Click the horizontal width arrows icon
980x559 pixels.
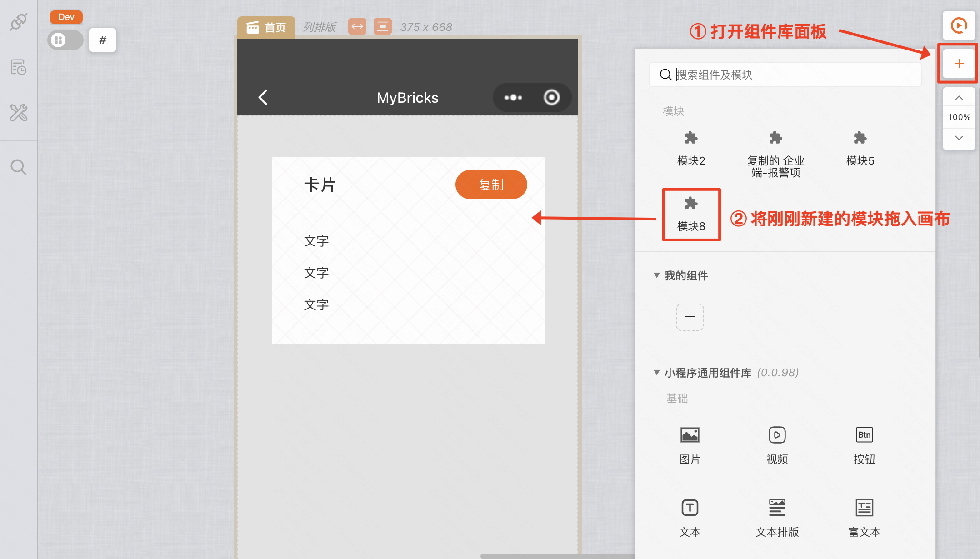pyautogui.click(x=357, y=26)
